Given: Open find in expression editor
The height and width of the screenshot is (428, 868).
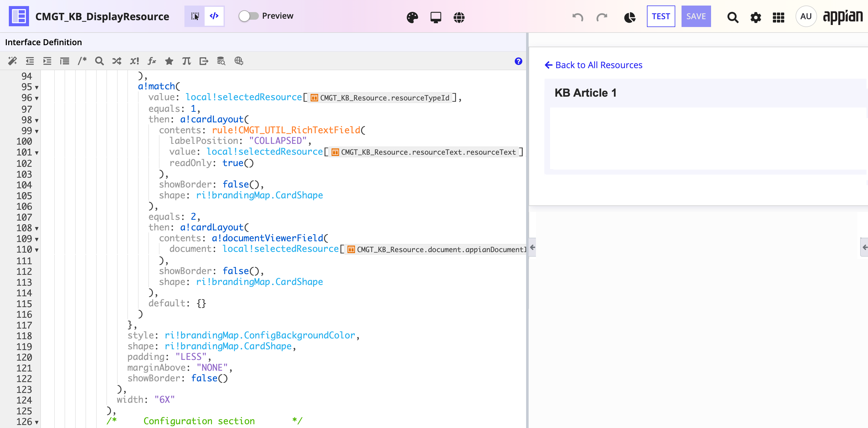Looking at the screenshot, I should (x=99, y=61).
